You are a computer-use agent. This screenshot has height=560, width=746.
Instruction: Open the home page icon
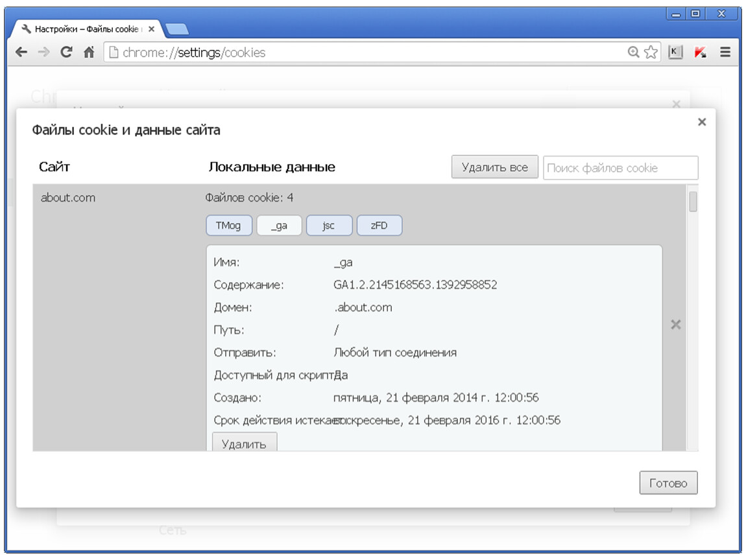pos(89,52)
